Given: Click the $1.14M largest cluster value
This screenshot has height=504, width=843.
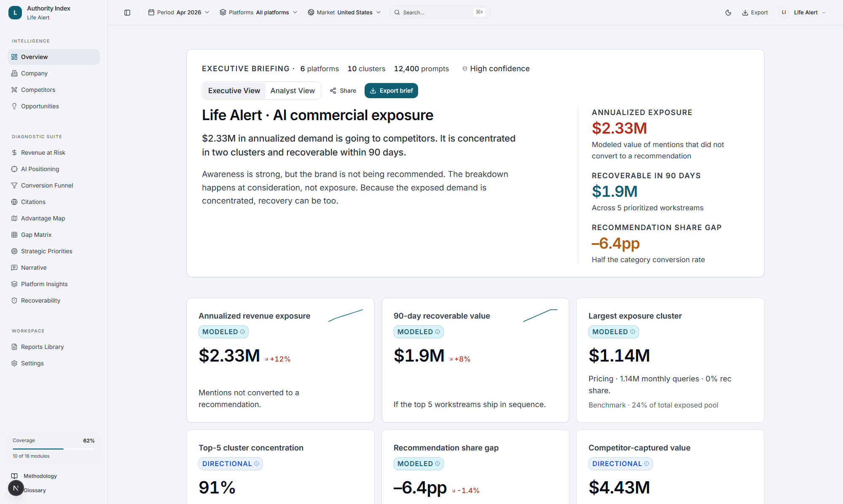Looking at the screenshot, I should pyautogui.click(x=619, y=356).
